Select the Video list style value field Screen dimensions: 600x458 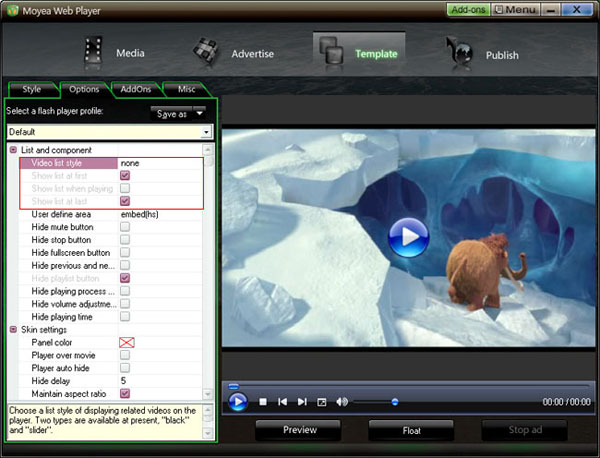click(160, 163)
